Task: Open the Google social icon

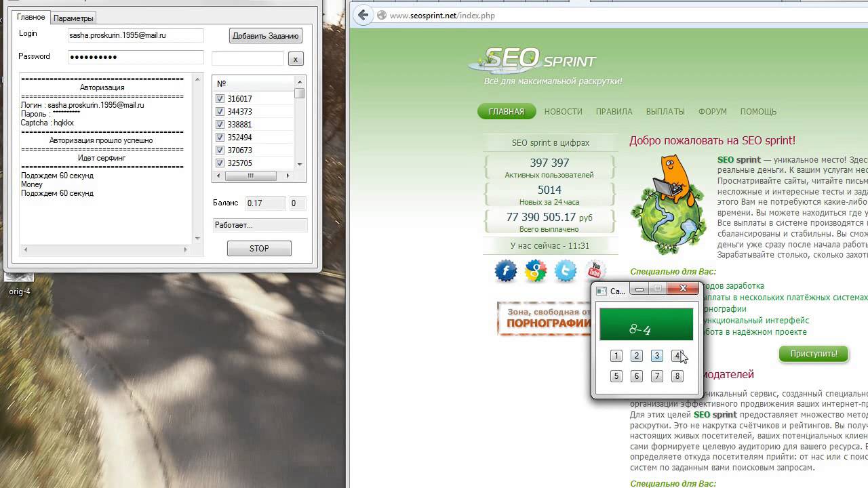Action: 536,271
